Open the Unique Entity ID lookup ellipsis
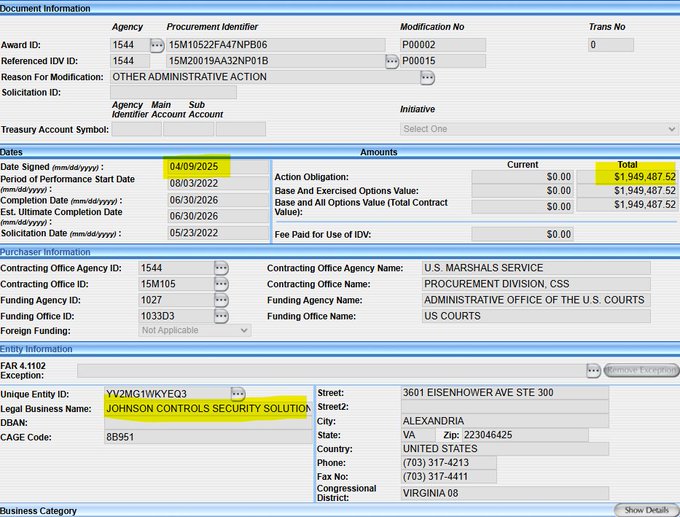Screen dimensions: 680x517 (x=238, y=393)
